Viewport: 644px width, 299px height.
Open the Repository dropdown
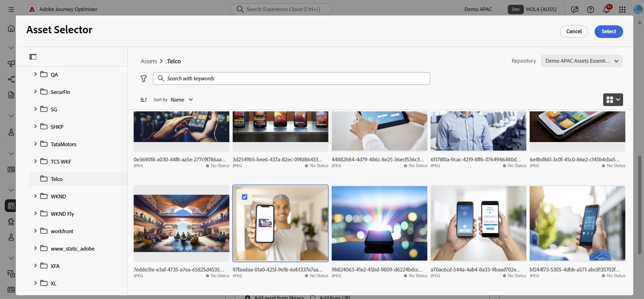[x=582, y=61]
